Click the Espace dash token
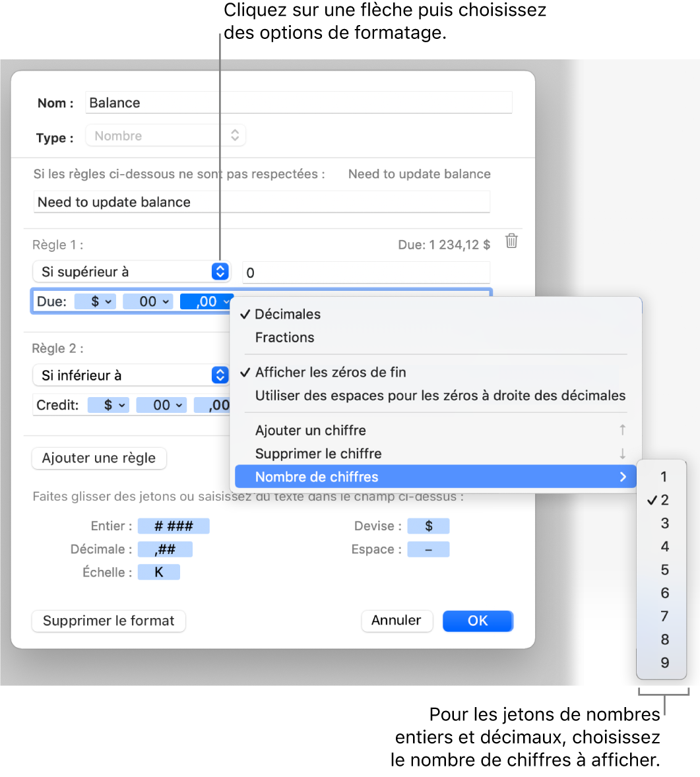Screen dimensions: 700x777 [x=428, y=549]
